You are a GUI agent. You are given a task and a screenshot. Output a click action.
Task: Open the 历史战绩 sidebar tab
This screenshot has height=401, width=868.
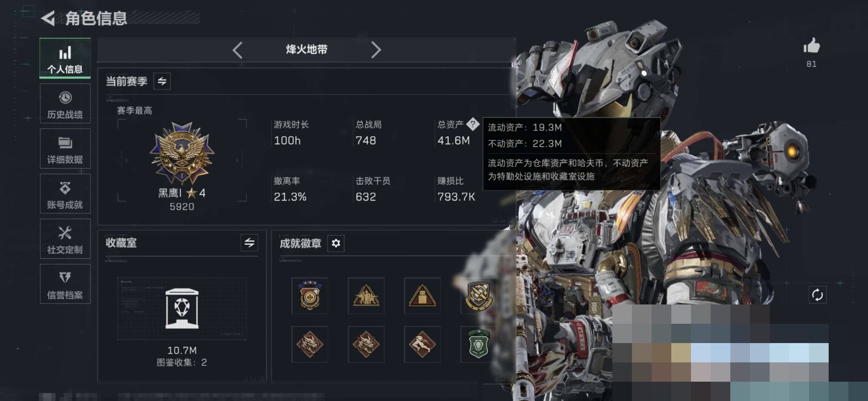[65, 103]
